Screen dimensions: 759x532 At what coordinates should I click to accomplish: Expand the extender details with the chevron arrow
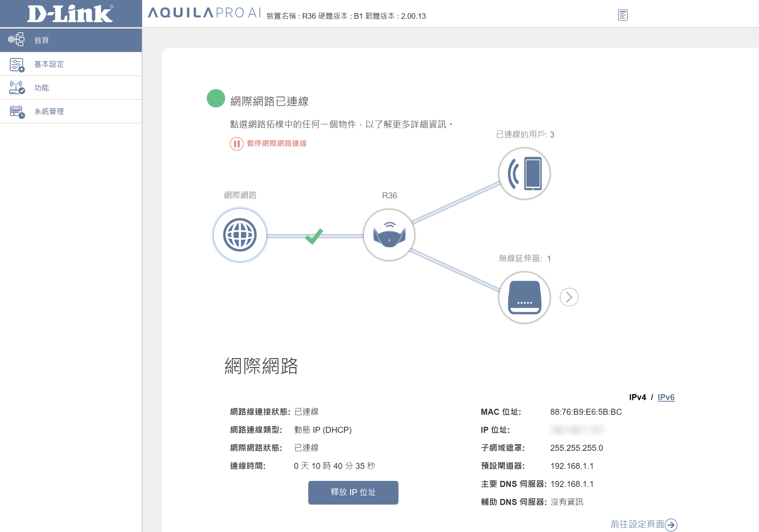(x=569, y=297)
